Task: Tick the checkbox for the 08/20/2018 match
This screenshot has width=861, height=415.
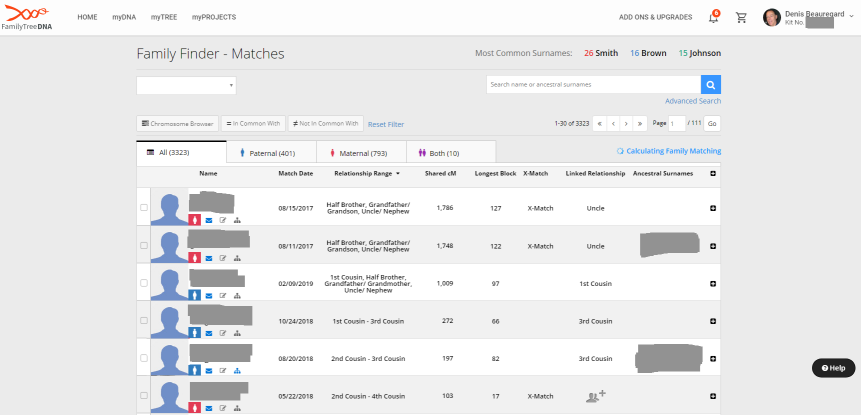Action: pyautogui.click(x=144, y=358)
